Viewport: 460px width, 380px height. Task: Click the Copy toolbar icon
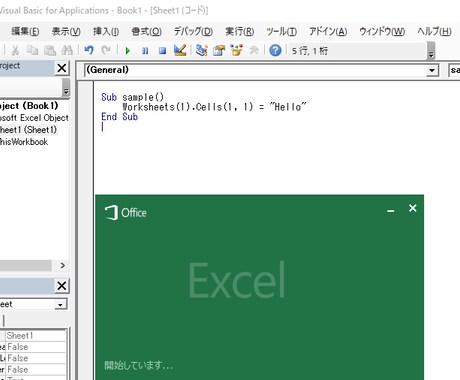point(32,50)
